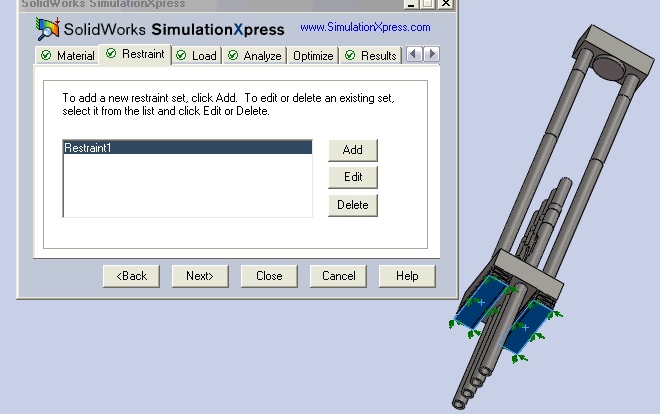Click the Edit restraint button
The image size is (660, 414).
point(353,177)
